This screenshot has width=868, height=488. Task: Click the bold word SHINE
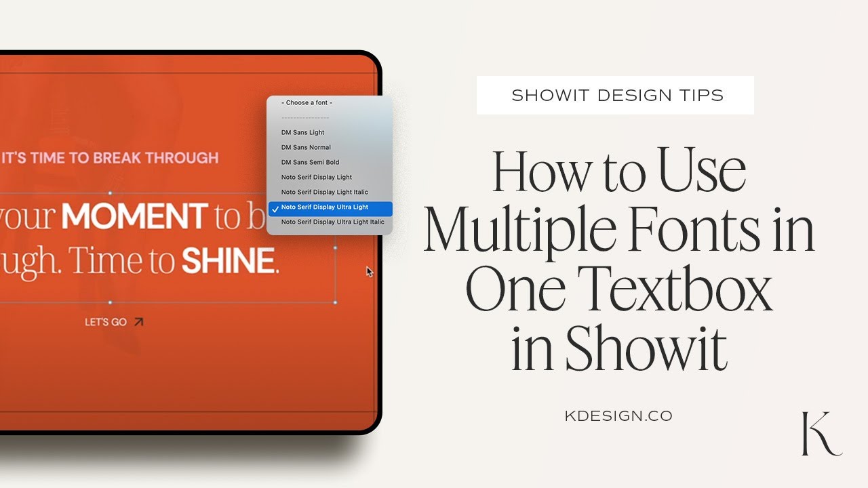(228, 262)
